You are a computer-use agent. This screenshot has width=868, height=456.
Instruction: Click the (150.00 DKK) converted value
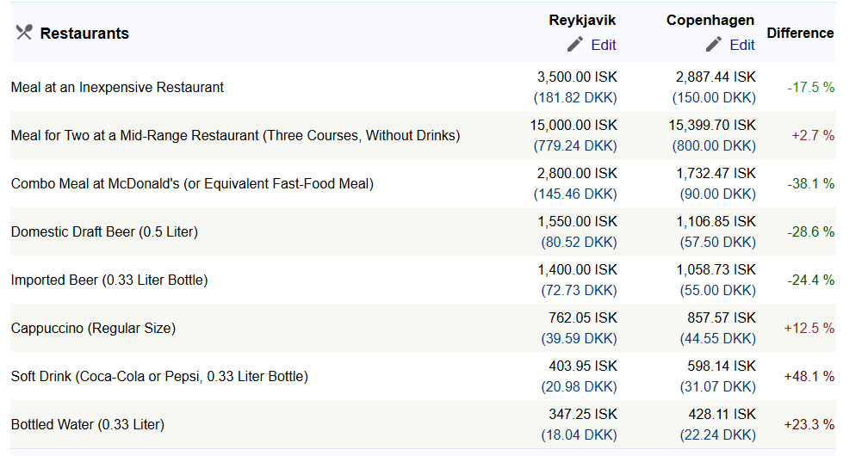714,98
